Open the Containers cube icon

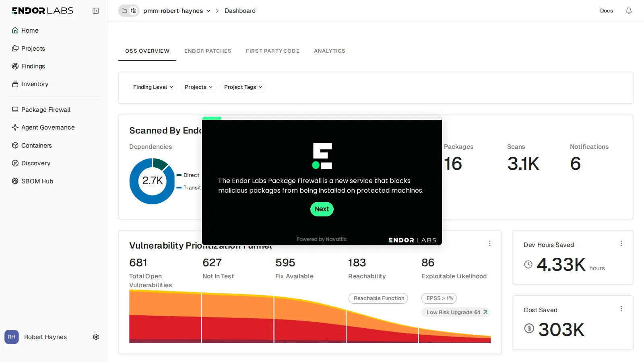15,146
